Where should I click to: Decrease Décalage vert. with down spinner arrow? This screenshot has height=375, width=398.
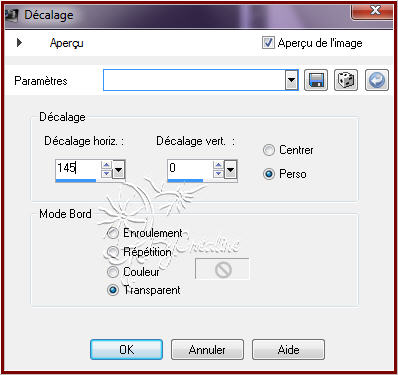[x=218, y=173]
